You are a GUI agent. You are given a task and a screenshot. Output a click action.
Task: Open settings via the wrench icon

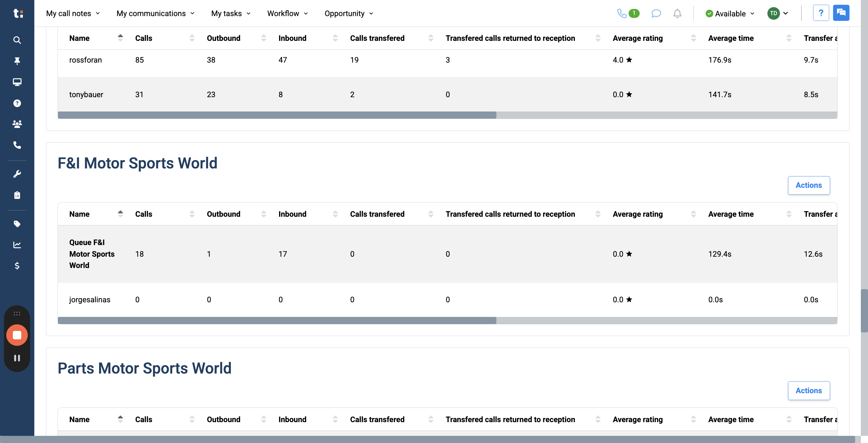[17, 174]
